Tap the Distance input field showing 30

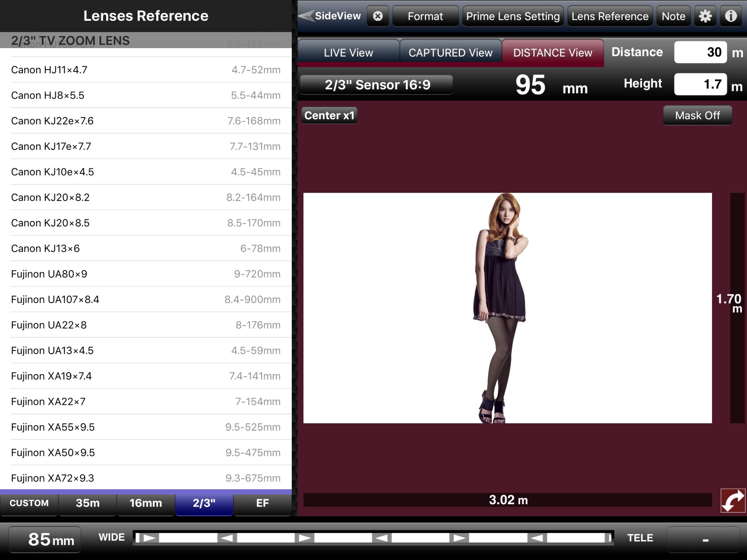pos(700,52)
